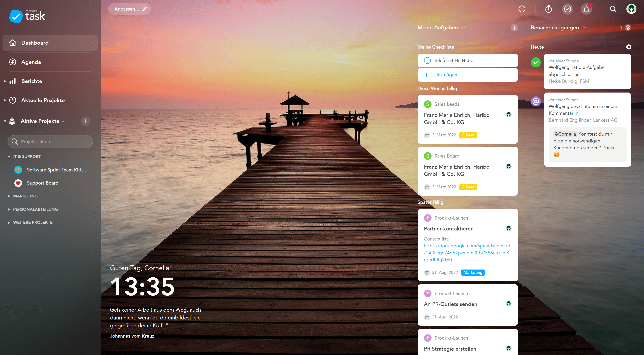
Task: Collapse the IT & SUPPORT group
Action: pos(9,157)
